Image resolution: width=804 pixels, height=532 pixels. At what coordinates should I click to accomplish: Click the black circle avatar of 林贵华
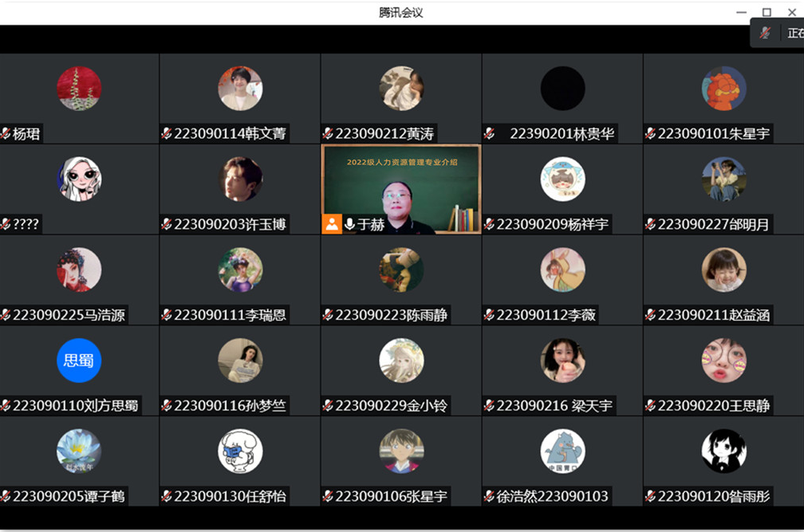click(x=562, y=89)
